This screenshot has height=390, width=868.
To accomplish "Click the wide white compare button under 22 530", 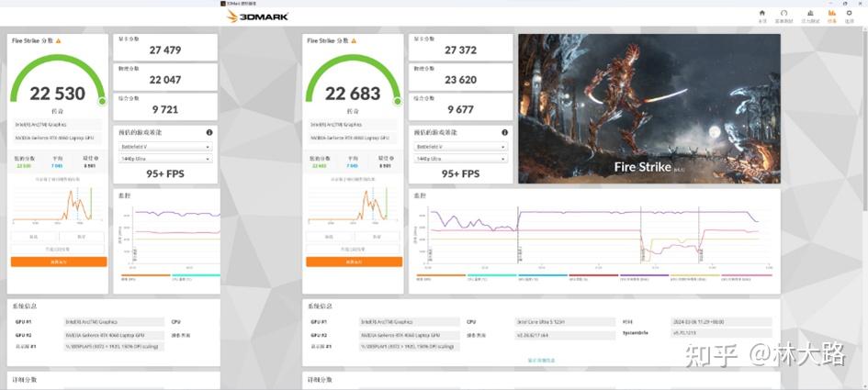I will [58, 250].
